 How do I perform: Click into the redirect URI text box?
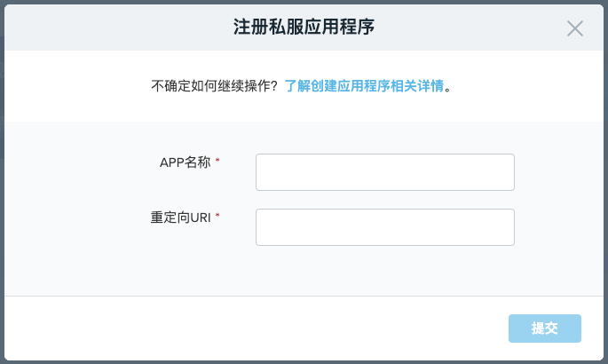[384, 227]
